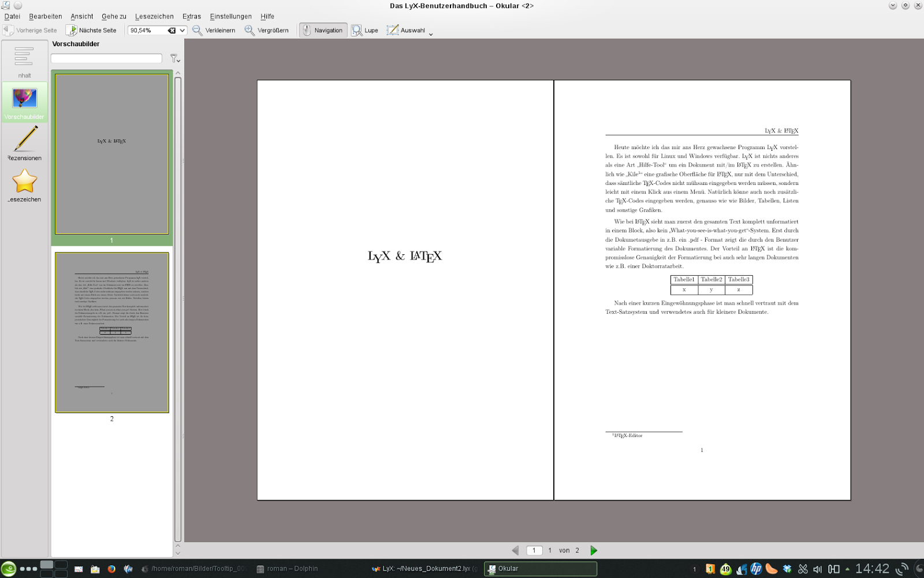Open the Einstellungen menu
Viewport: 924px width, 578px height.
(x=231, y=16)
